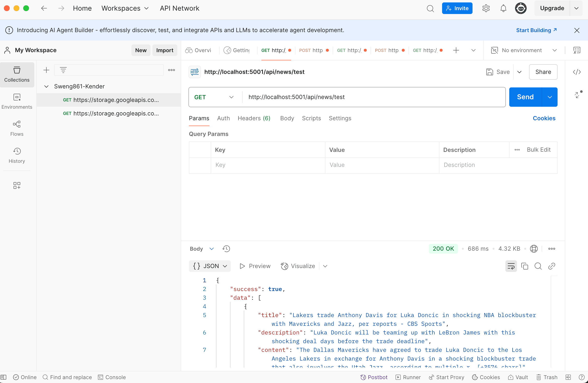This screenshot has width=588, height=383.
Task: Open the code snippet panel icon
Action: 577,72
